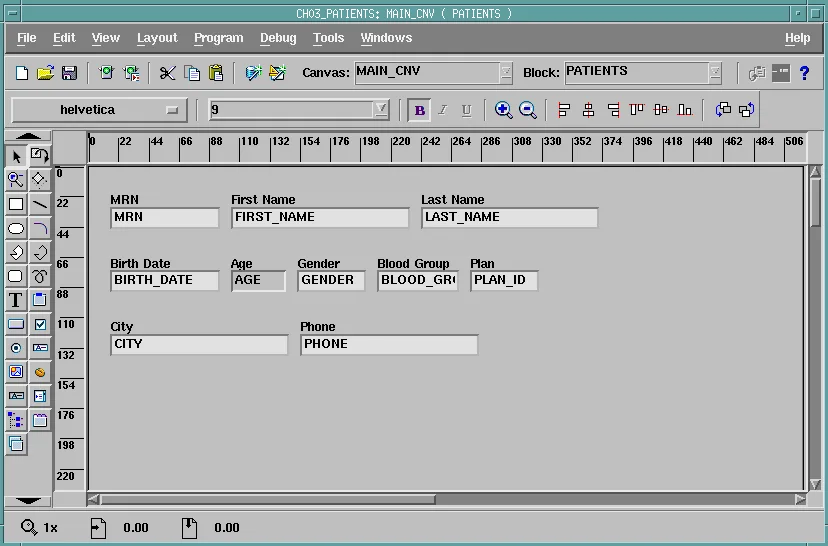Launch the Data Block Wizard icon
The height and width of the screenshot is (546, 828).
253,73
